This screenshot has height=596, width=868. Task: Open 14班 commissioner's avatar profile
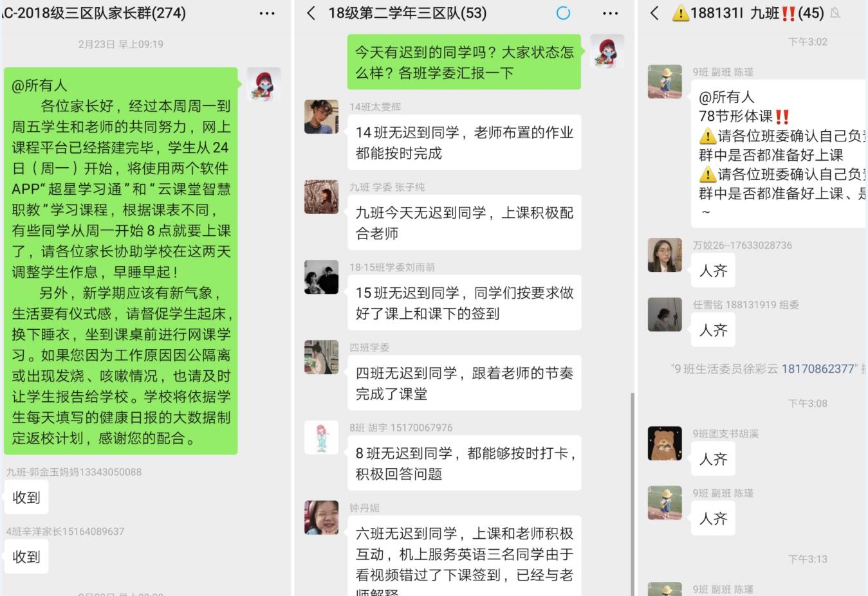tap(321, 116)
